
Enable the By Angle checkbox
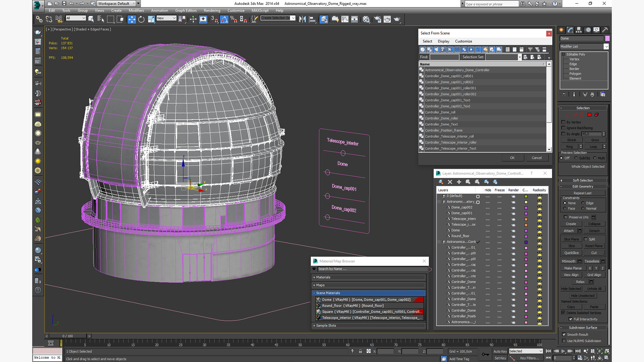563,134
